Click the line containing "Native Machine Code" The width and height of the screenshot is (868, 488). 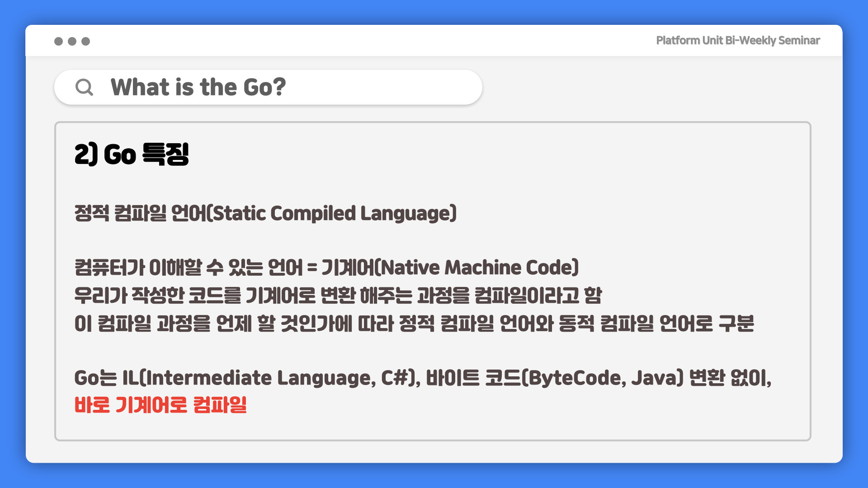[326, 267]
